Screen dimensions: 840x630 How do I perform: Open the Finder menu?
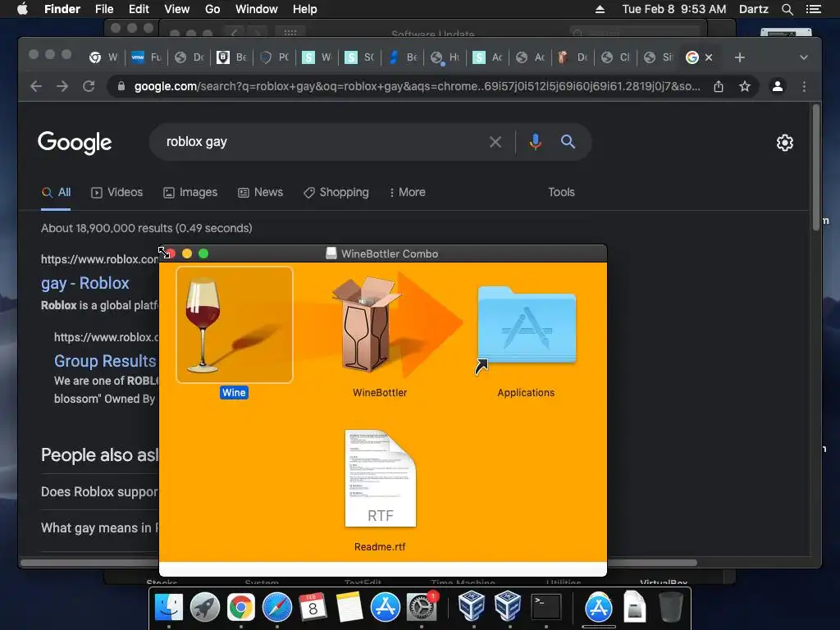pyautogui.click(x=62, y=9)
